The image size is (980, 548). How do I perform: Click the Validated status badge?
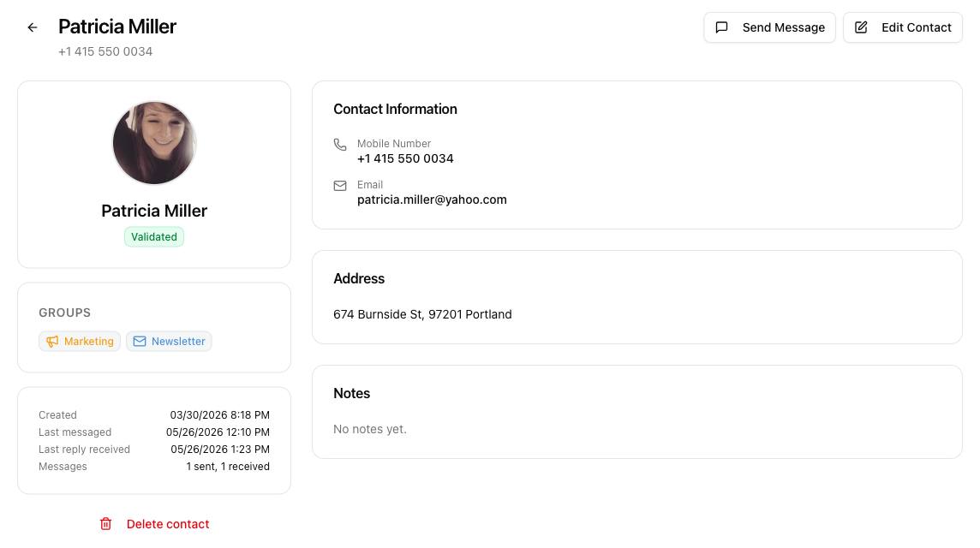tap(154, 237)
